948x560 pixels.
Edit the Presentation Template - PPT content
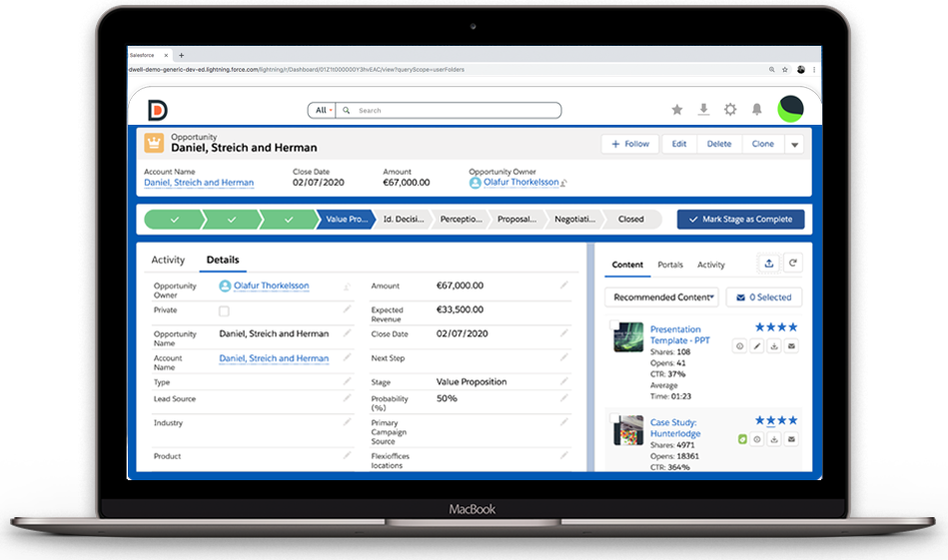tap(757, 346)
